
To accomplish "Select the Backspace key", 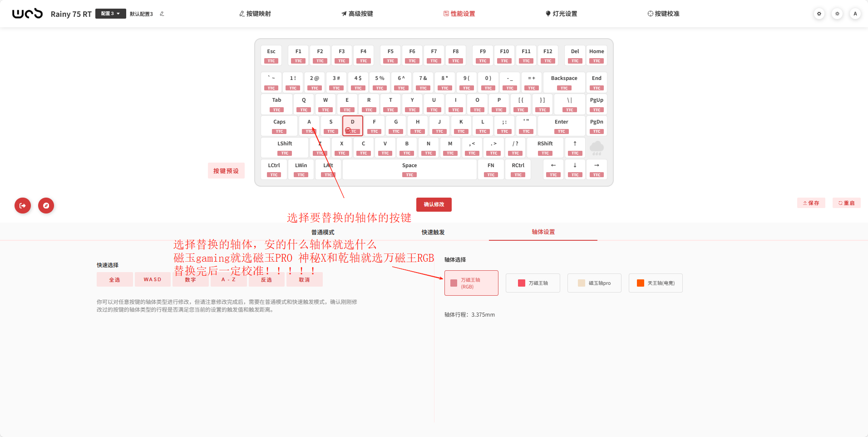I will coord(564,82).
